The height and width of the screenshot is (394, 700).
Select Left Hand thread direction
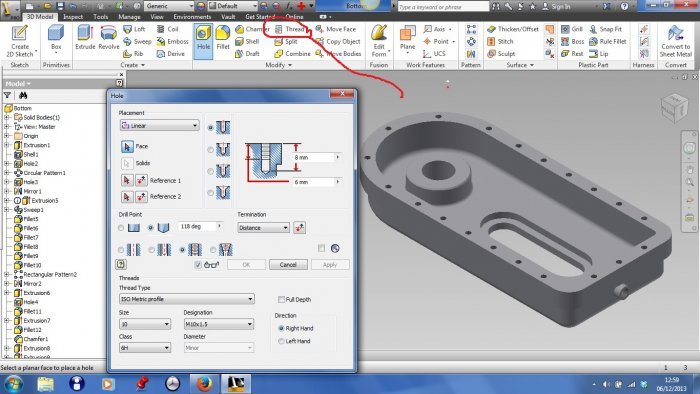pyautogui.click(x=281, y=341)
